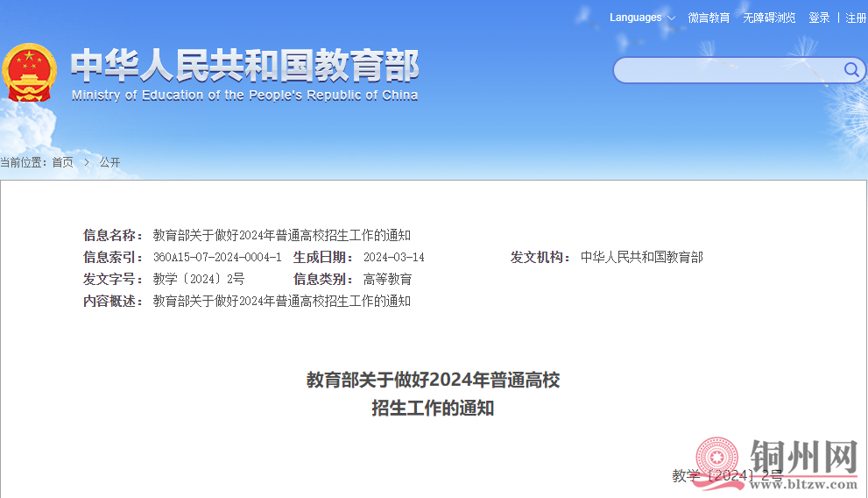The height and width of the screenshot is (498, 868).
Task: Click the 注册 register link
Action: [856, 18]
